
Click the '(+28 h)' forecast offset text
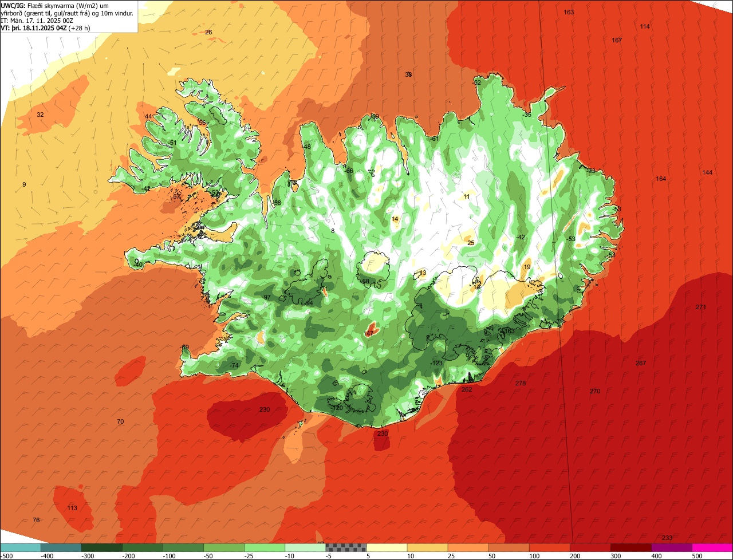(79, 27)
